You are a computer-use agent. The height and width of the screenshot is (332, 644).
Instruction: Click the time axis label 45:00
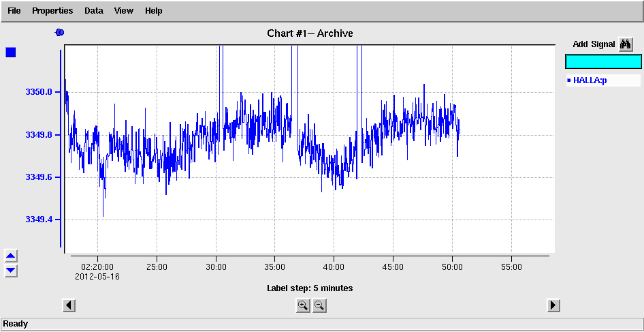tap(393, 267)
